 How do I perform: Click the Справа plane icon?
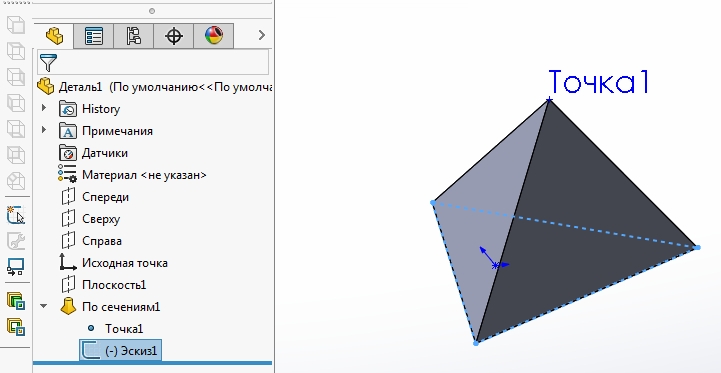(68, 241)
